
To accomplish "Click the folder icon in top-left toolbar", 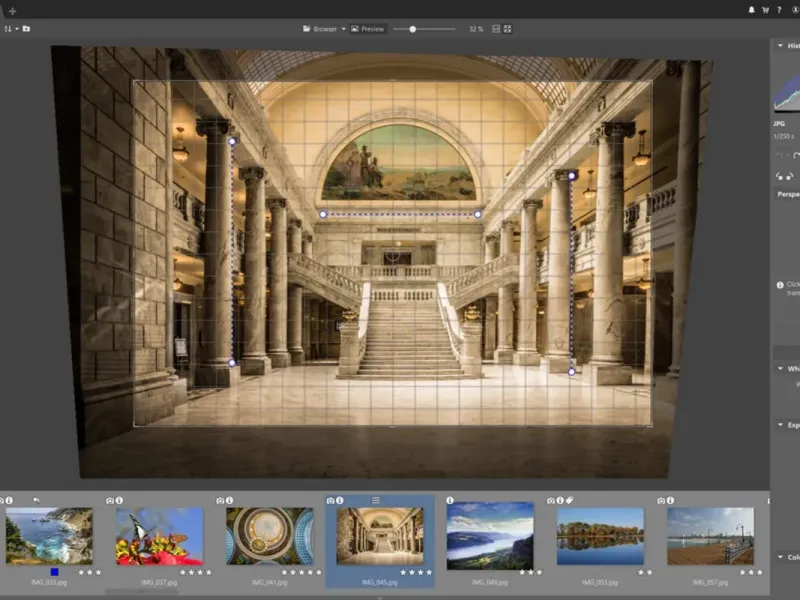I will click(26, 29).
